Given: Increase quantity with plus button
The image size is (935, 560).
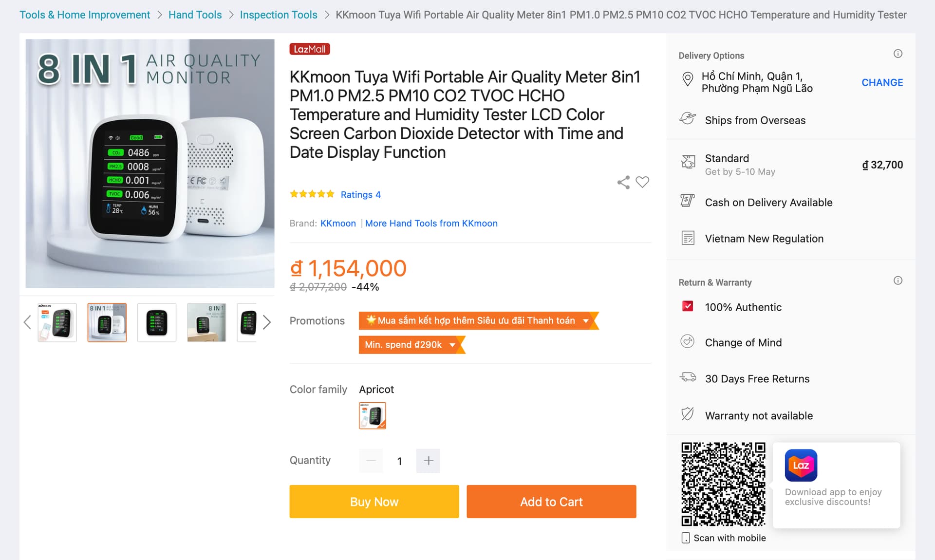Looking at the screenshot, I should (428, 461).
